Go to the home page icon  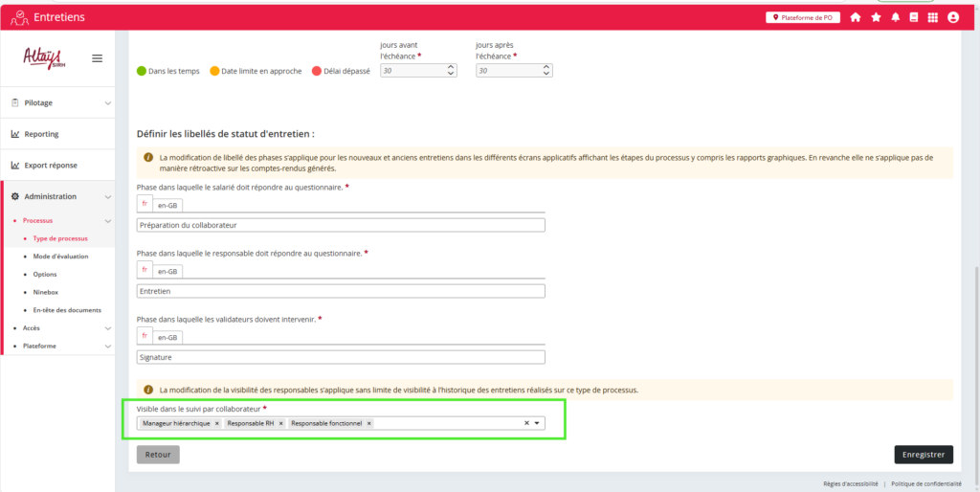pos(856,17)
